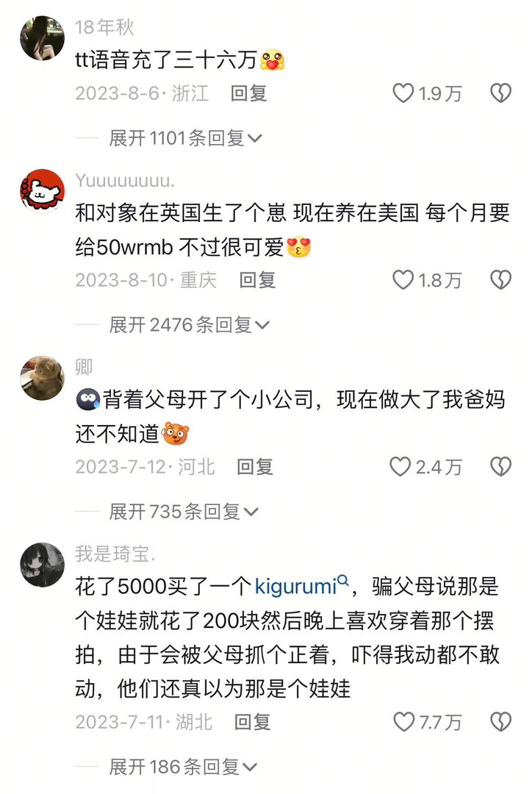Open 我是琦宝's username profile

(x=115, y=554)
